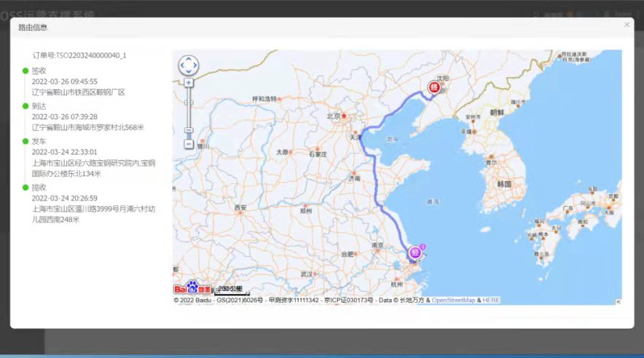
Task: Select the 到达 status entry
Action: (x=39, y=106)
